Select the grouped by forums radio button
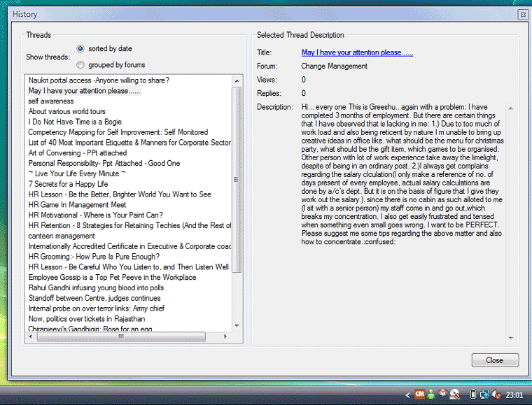The width and height of the screenshot is (532, 405). click(x=80, y=65)
